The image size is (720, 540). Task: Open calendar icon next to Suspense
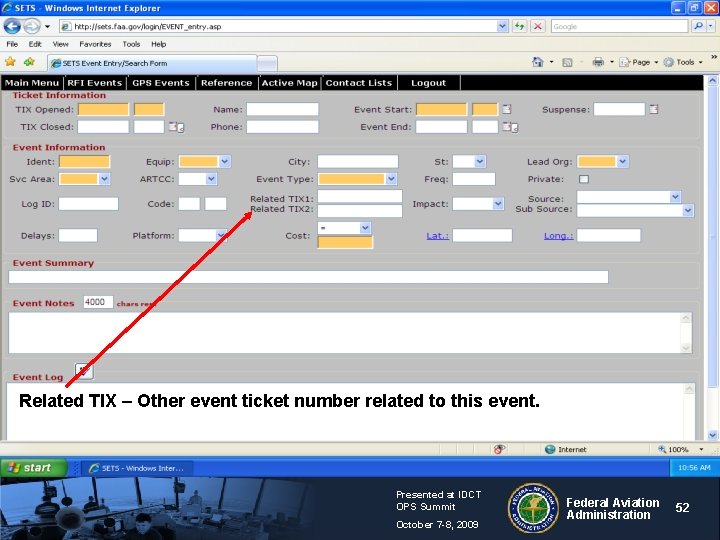(654, 109)
